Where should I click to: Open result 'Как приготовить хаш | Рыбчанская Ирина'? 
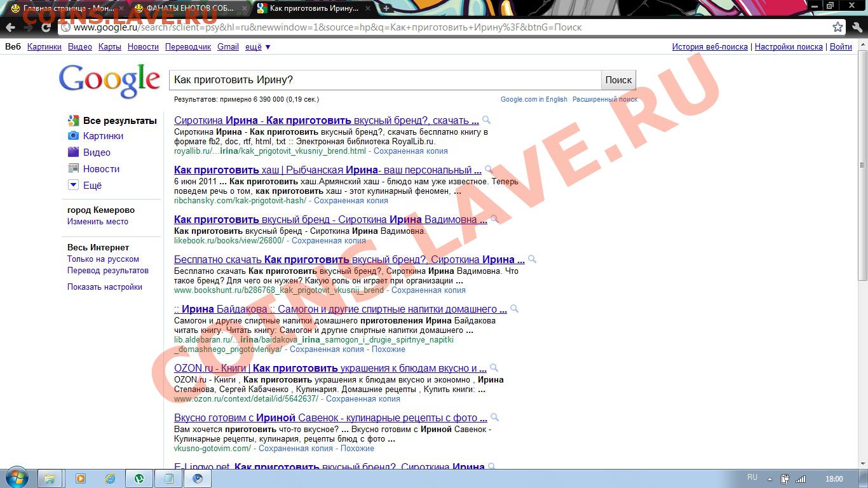327,170
